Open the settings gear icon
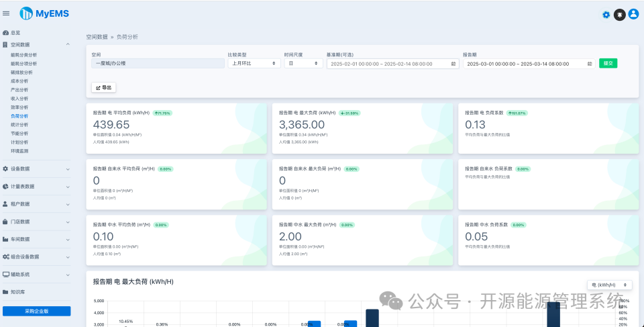 pos(606,15)
